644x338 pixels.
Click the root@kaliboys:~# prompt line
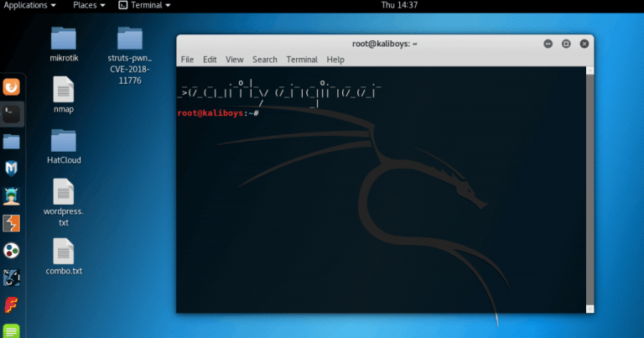[x=218, y=113]
